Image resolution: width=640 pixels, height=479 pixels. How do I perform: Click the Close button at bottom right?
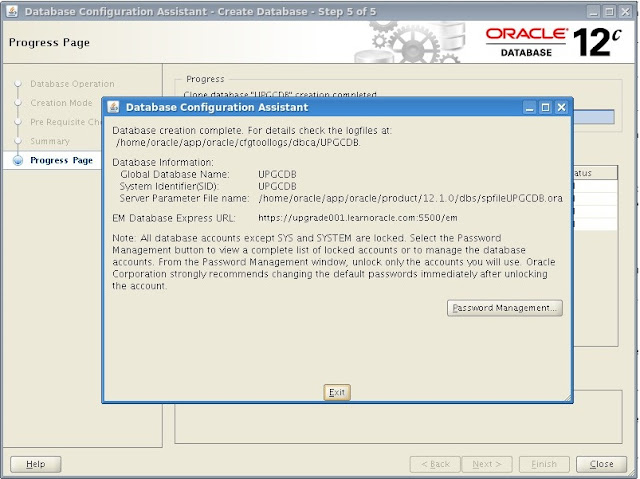601,464
